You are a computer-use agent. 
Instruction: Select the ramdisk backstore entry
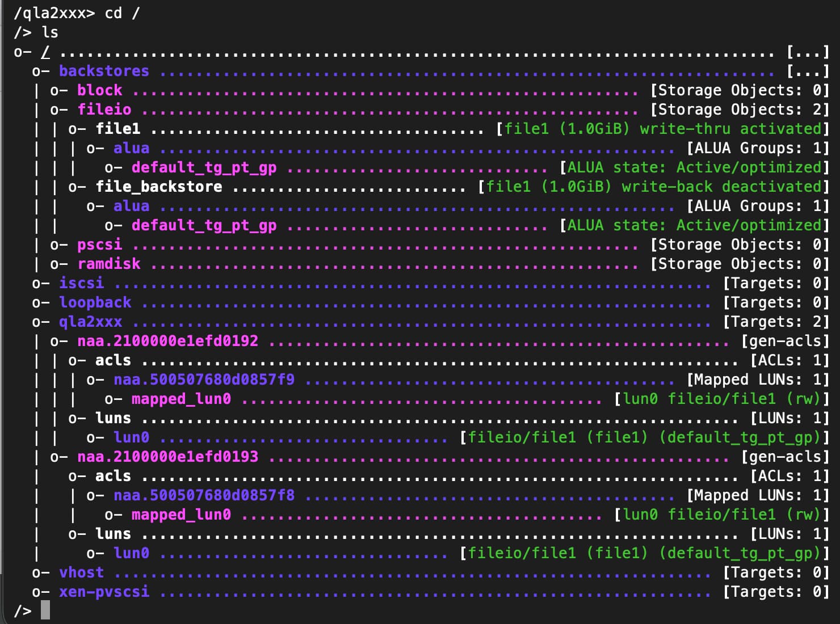click(108, 264)
